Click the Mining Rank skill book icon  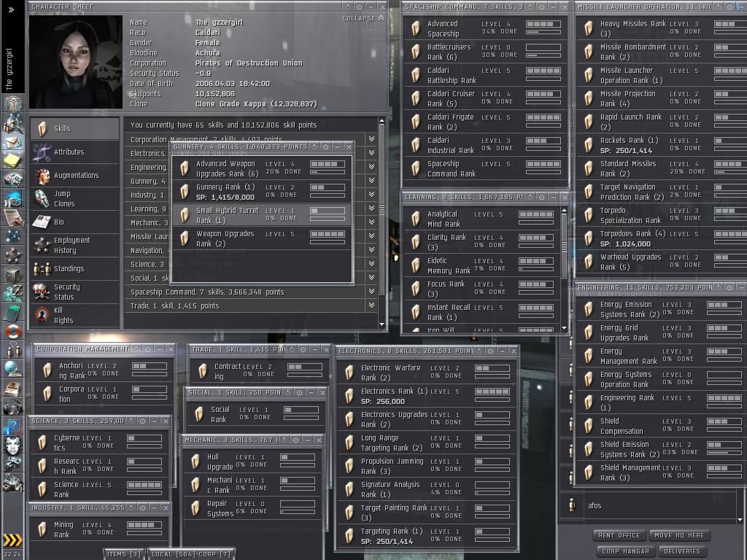tap(42, 529)
